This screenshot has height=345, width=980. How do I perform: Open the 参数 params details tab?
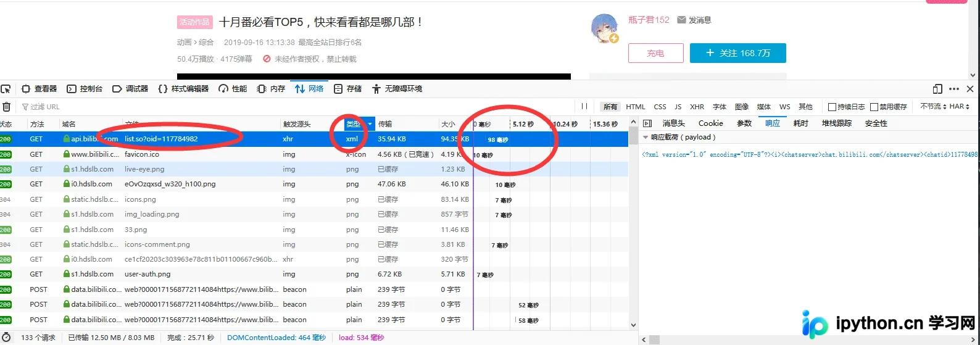pyautogui.click(x=744, y=123)
